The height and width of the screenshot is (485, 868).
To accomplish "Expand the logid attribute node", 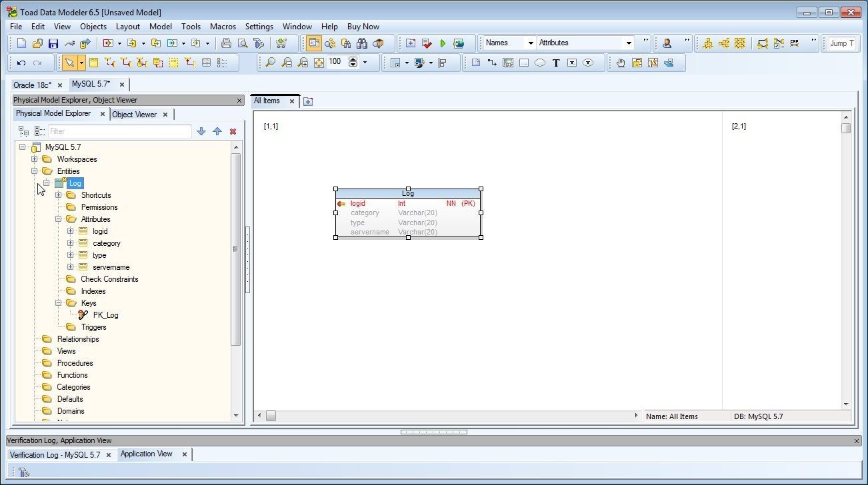I will (x=71, y=231).
